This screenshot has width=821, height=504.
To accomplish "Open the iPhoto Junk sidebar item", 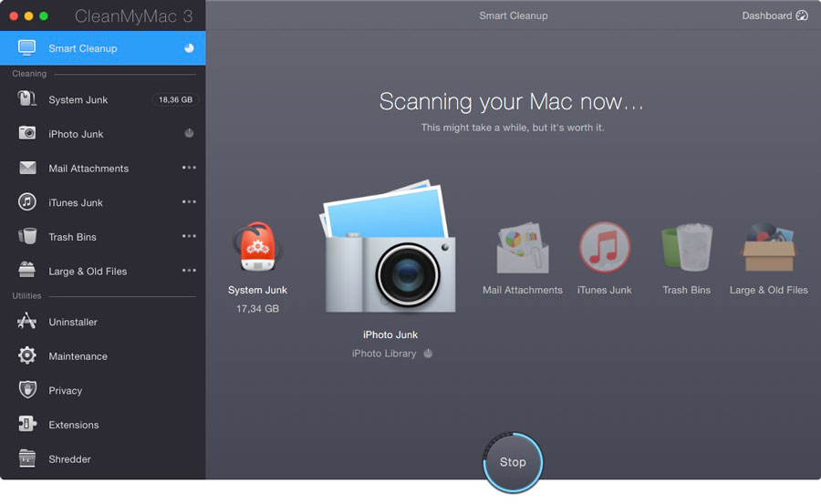I will point(102,134).
